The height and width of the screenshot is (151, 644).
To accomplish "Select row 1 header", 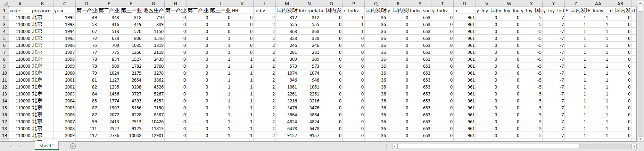I will [x=4, y=10].
